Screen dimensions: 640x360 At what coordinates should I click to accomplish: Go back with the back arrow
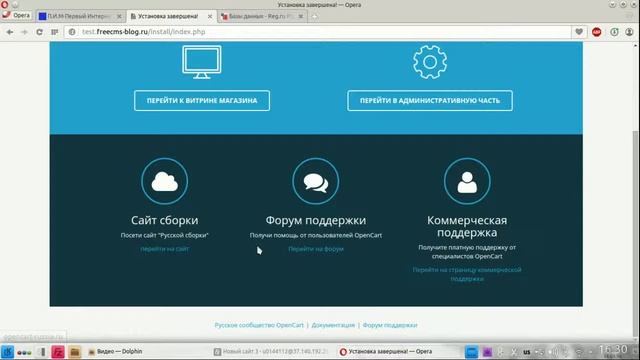click(x=10, y=32)
